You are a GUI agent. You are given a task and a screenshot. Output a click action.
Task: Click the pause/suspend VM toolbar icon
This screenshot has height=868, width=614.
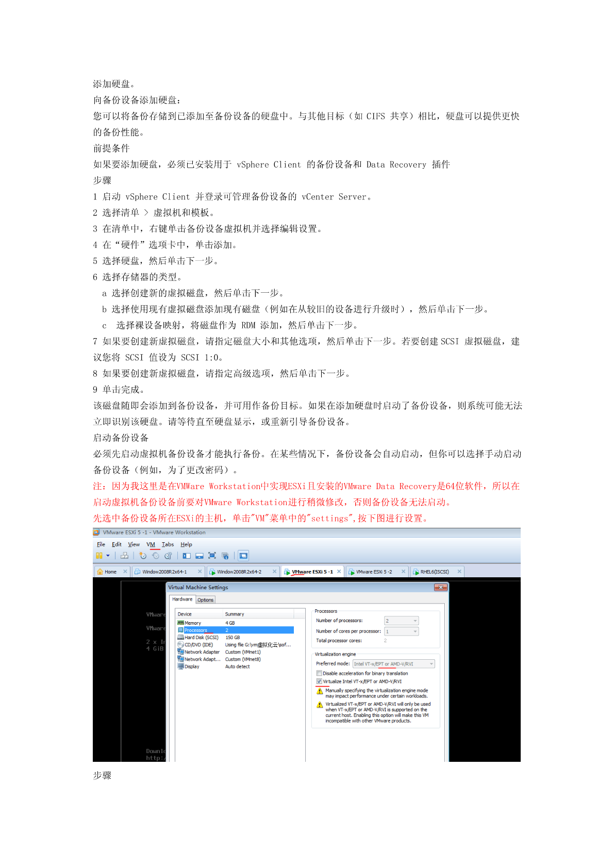point(99,556)
